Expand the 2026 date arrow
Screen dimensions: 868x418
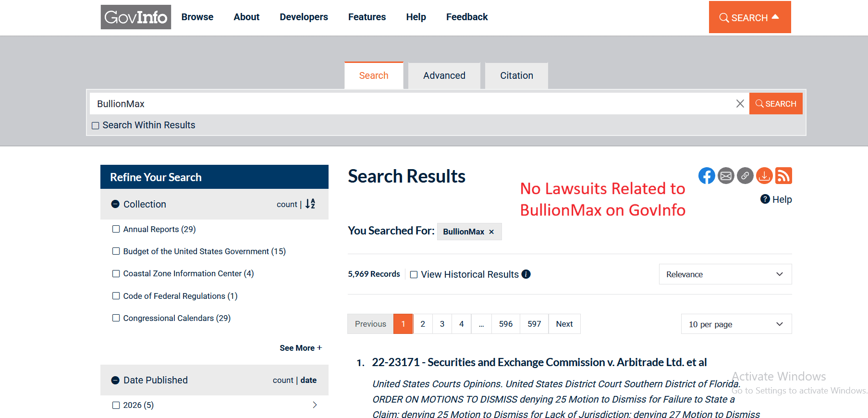315,405
